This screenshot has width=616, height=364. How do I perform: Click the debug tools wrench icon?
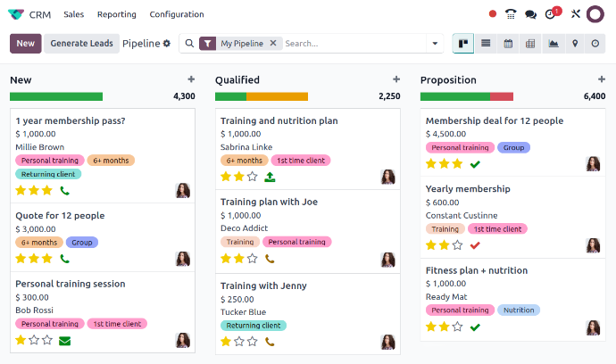576,14
